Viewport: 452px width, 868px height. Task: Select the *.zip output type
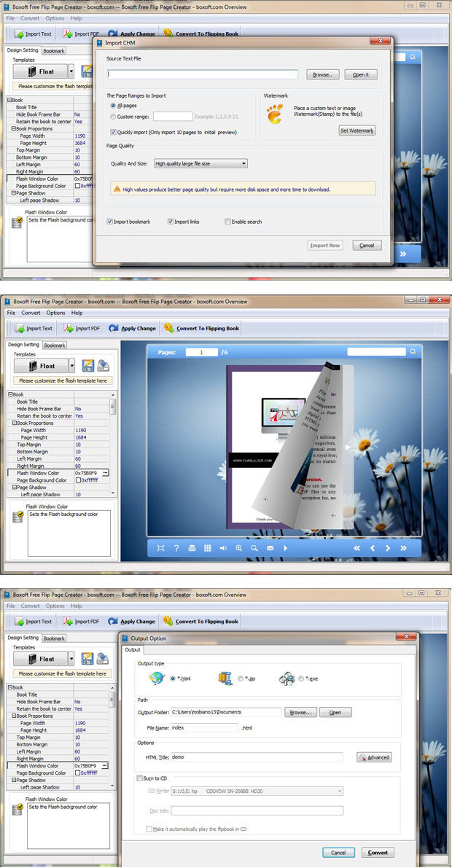(x=241, y=679)
